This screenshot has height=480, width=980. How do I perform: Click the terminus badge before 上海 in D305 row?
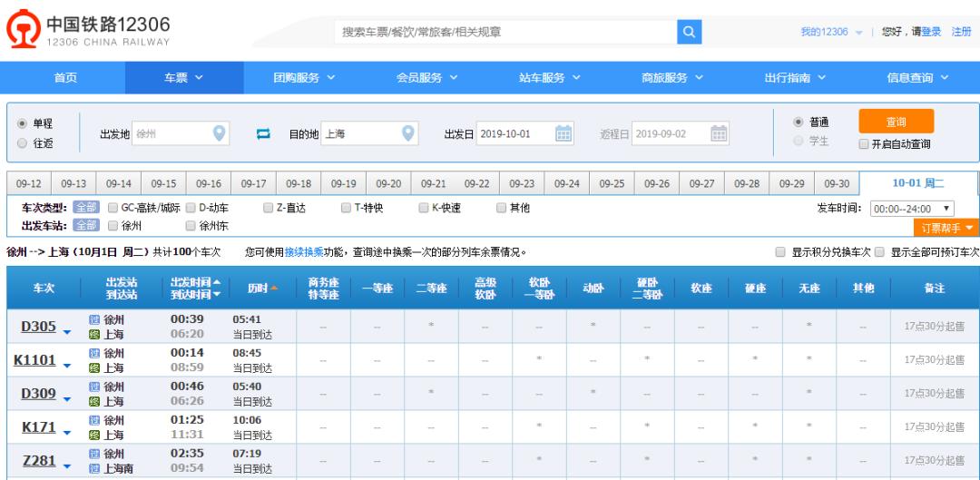point(94,335)
